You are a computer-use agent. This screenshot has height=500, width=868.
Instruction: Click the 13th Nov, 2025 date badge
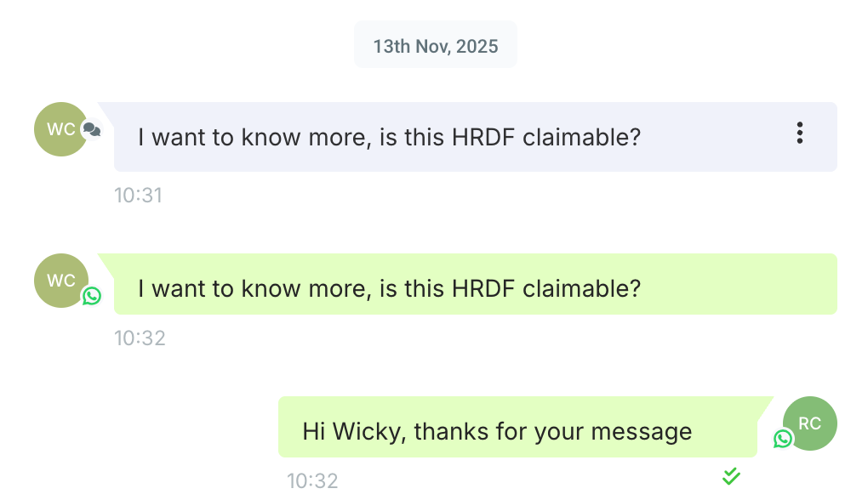pos(435,45)
